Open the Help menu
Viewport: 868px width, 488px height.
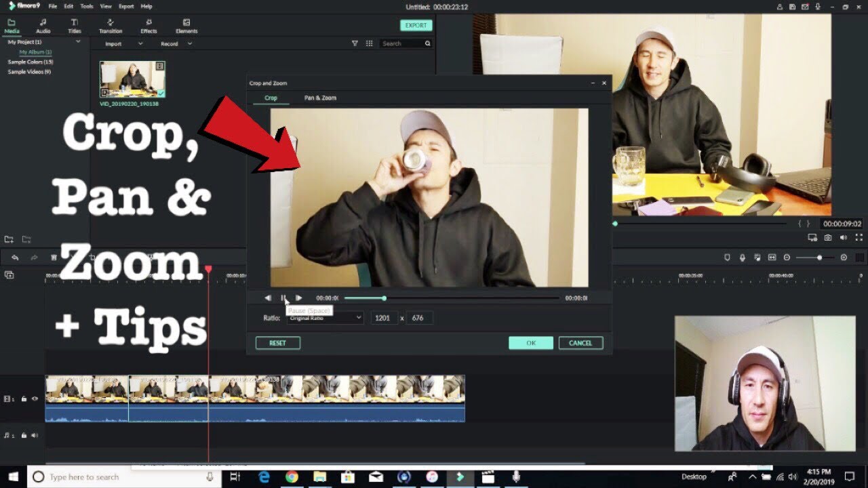tap(146, 6)
